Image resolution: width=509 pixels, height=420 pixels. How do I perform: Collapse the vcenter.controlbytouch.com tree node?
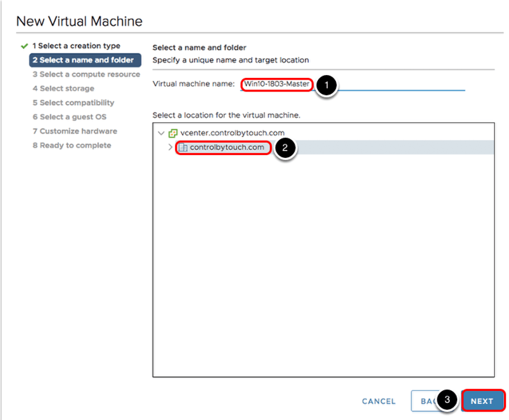[x=162, y=133]
